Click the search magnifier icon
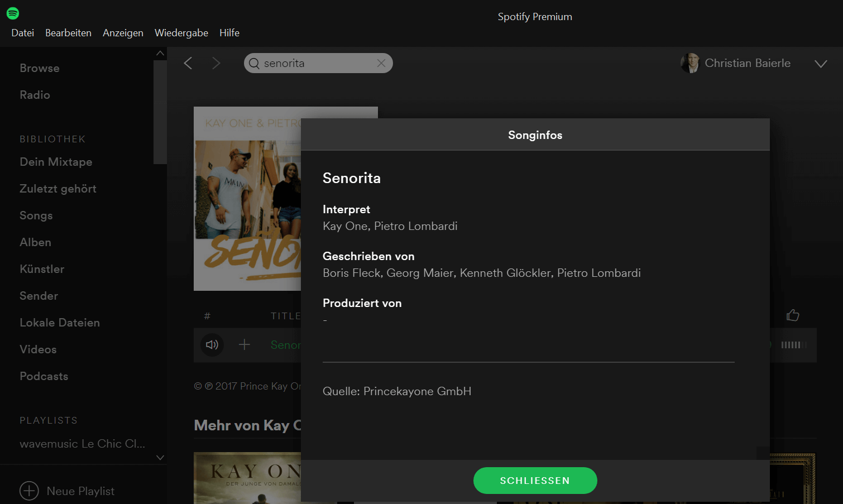The width and height of the screenshot is (843, 504). (254, 63)
